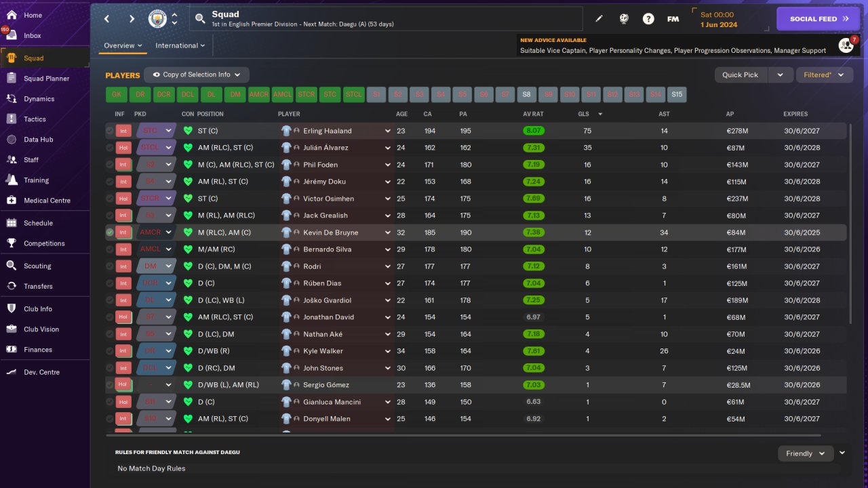
Task: Open the Schedule calendar icon
Action: point(12,223)
